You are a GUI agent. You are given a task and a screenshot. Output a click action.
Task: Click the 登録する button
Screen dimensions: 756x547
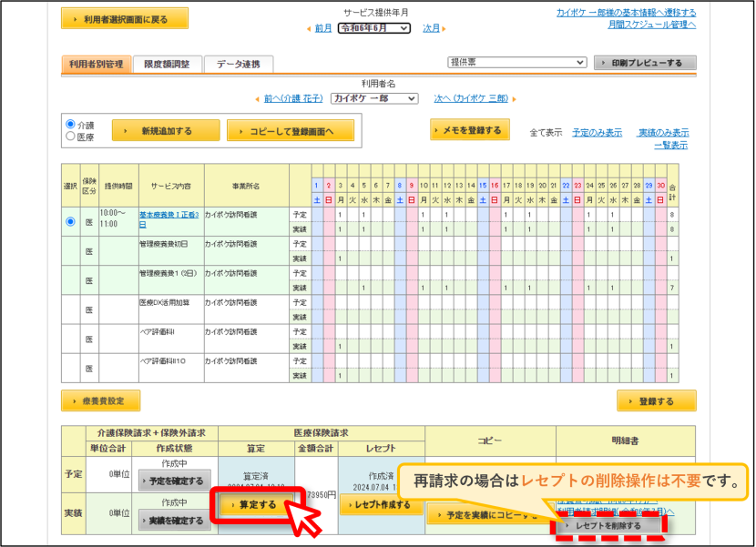coord(656,401)
